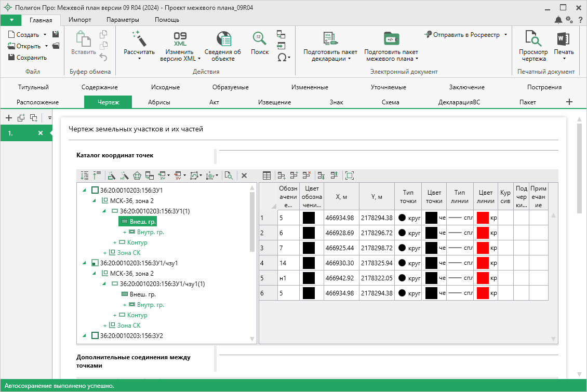
Task: Click the X coordinate cell 466928.69
Action: click(339, 233)
